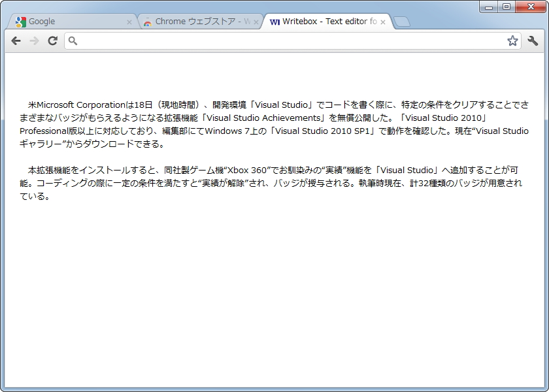Minimize the Chrome window

coord(489,7)
